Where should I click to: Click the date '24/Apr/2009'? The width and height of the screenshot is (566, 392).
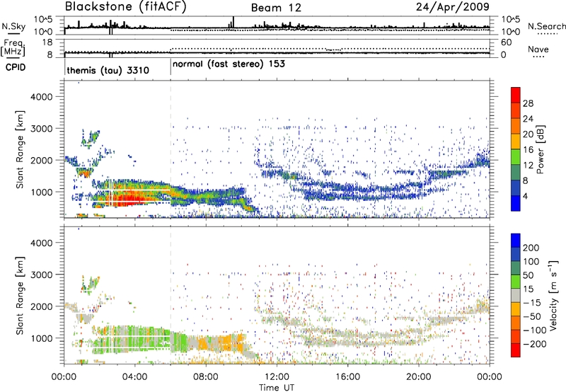[453, 7]
